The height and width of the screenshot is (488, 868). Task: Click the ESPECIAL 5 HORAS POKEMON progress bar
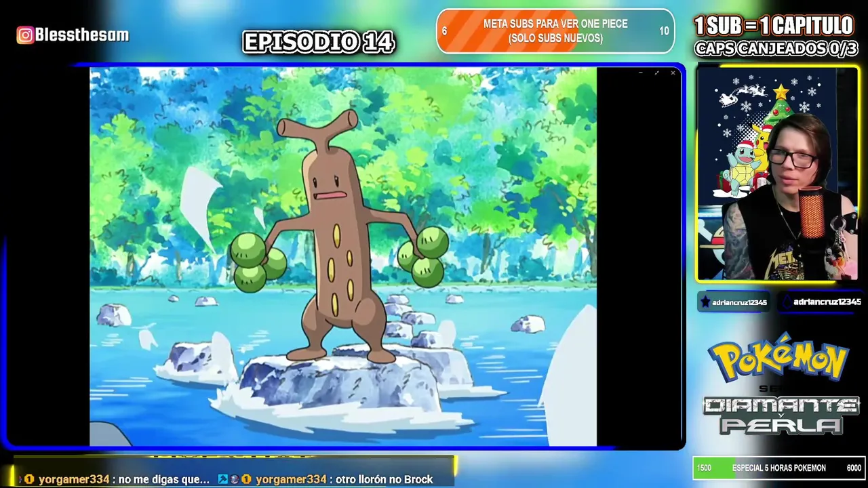(x=778, y=468)
